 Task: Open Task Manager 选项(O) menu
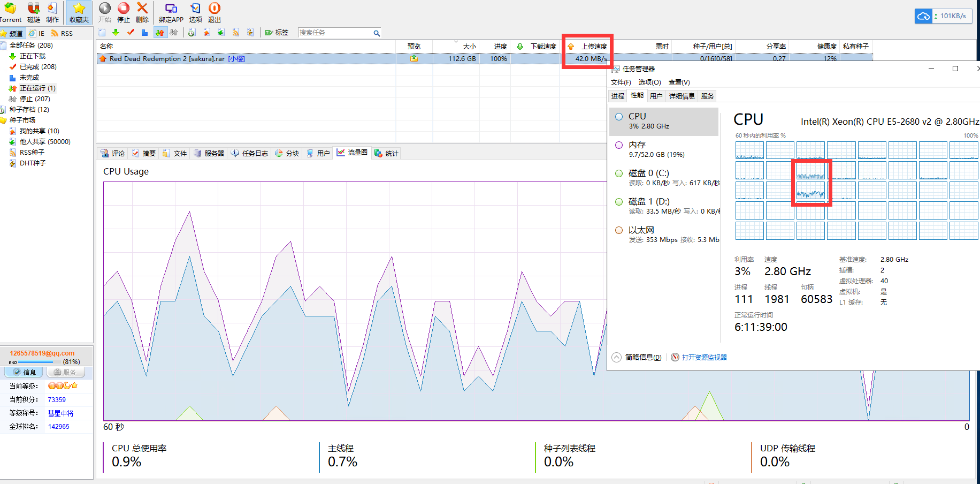click(649, 82)
